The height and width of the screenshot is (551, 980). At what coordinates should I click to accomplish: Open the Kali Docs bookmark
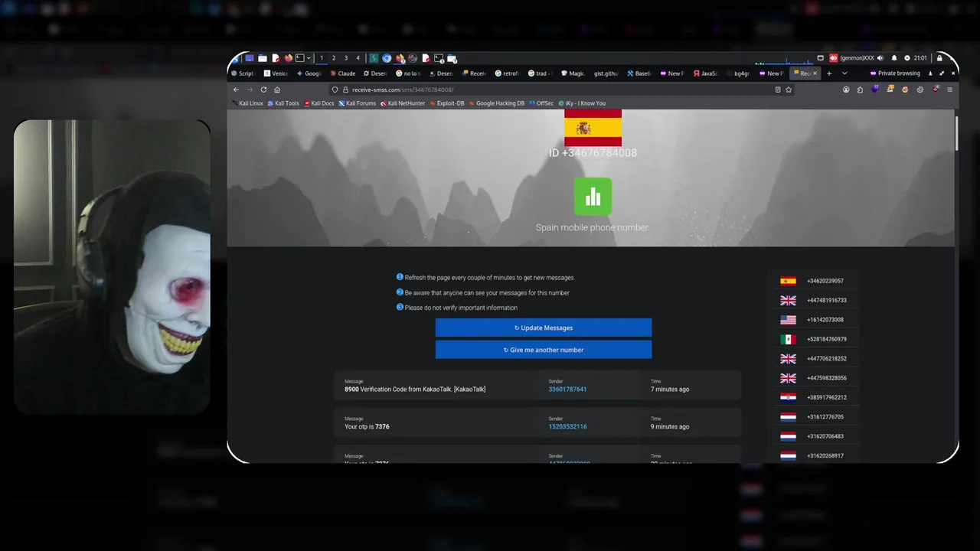319,103
